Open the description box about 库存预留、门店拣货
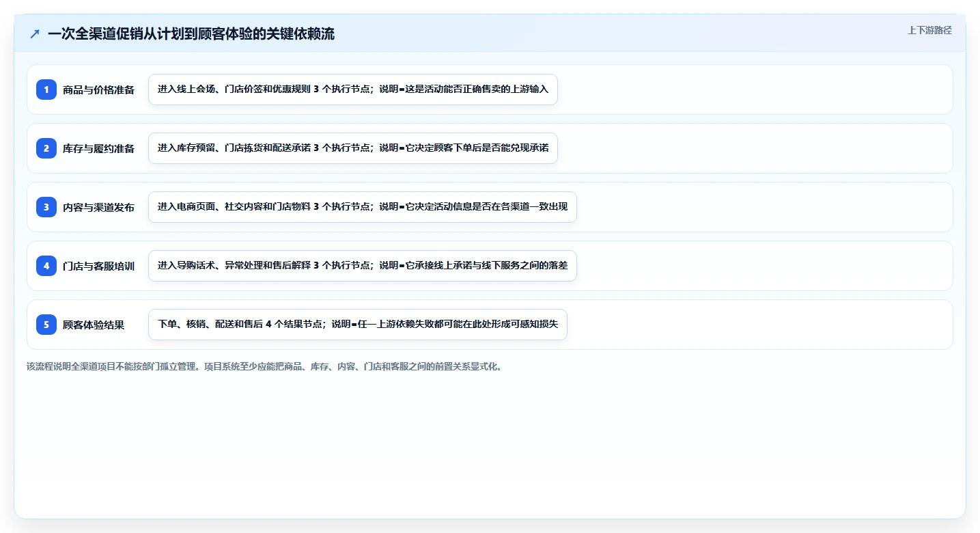The height and width of the screenshot is (533, 980). pos(353,148)
